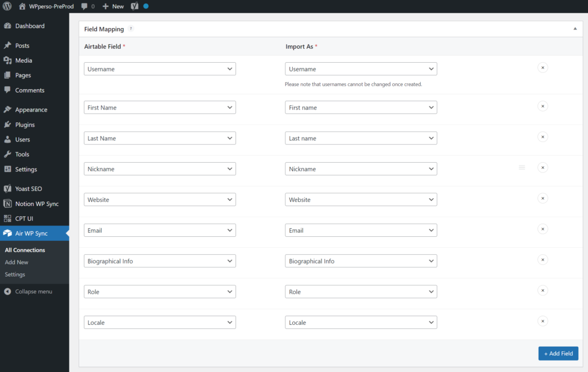The width and height of the screenshot is (588, 372).
Task: Click the New content button
Action: click(113, 6)
